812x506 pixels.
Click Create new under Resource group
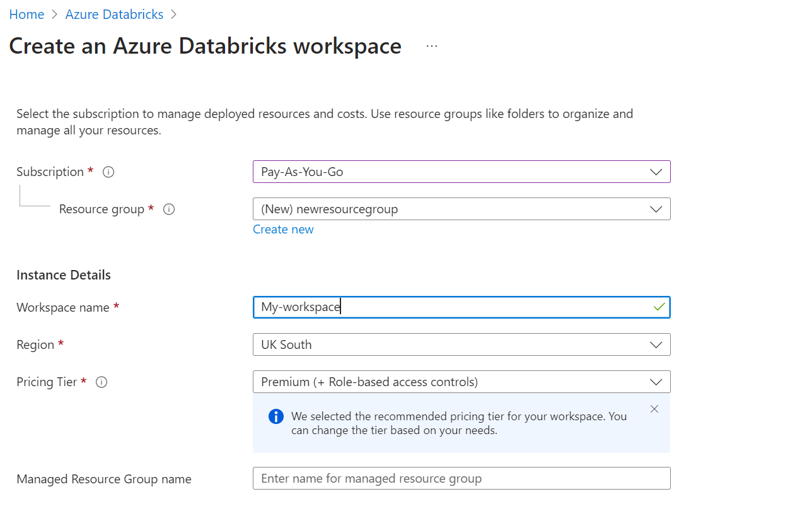pos(282,229)
